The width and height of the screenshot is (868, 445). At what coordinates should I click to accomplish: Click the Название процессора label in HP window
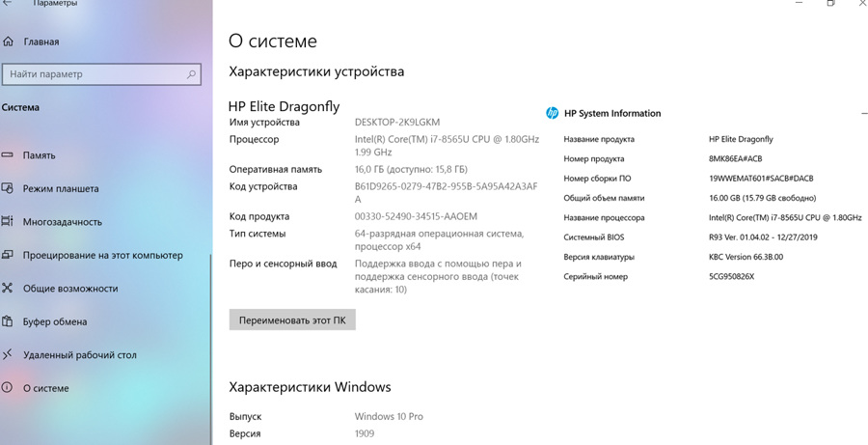coord(604,218)
